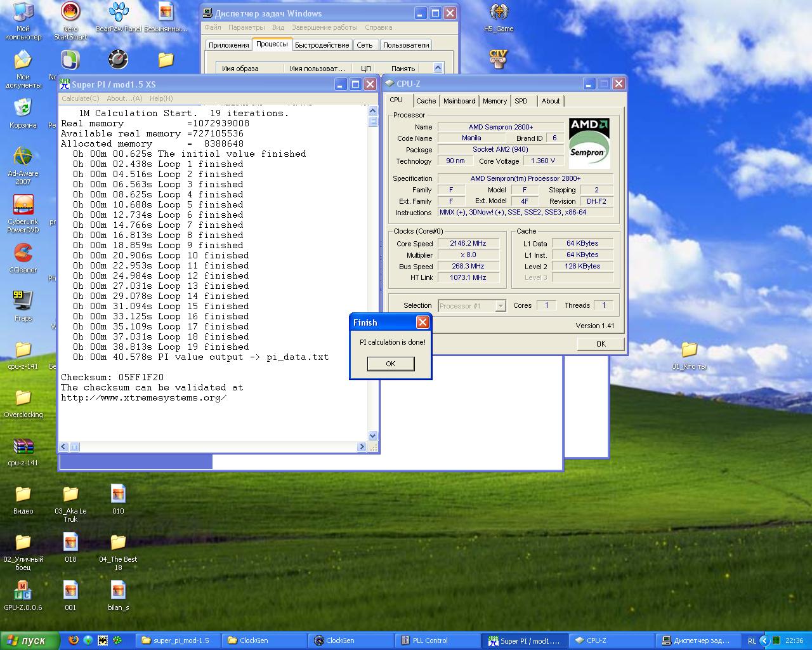Open the Мой компьютер desktop icon
The image size is (812, 650).
[23, 21]
